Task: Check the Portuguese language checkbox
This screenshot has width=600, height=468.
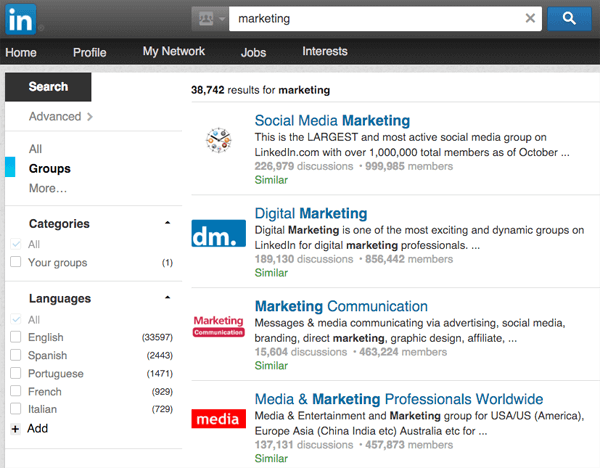Action: coord(16,373)
